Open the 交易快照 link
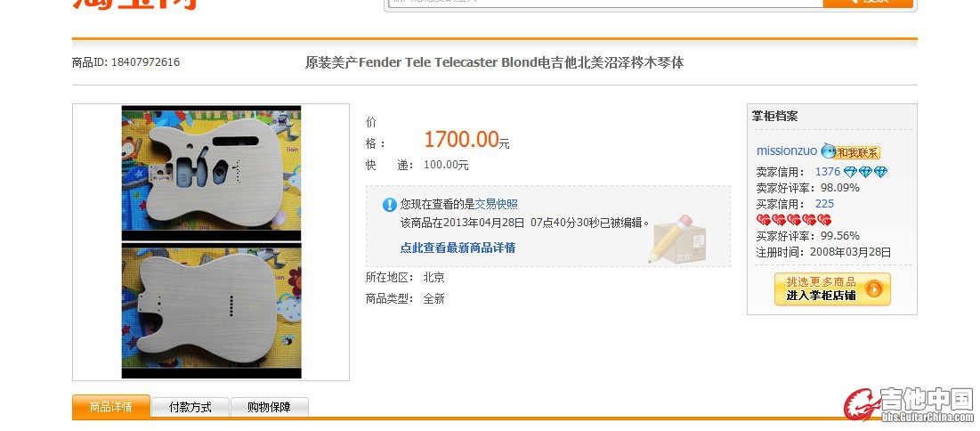The height and width of the screenshot is (431, 980). click(497, 205)
